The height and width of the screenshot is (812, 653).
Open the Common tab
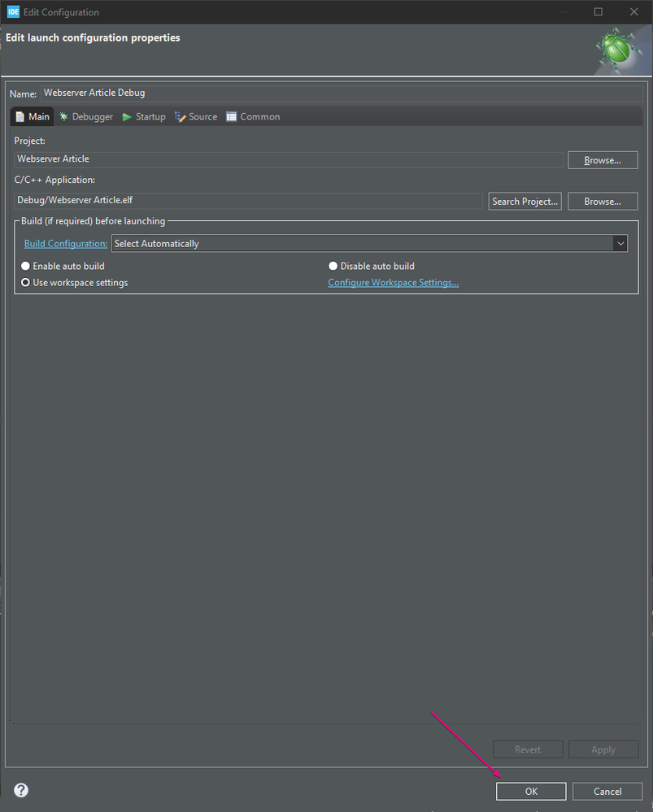(253, 116)
